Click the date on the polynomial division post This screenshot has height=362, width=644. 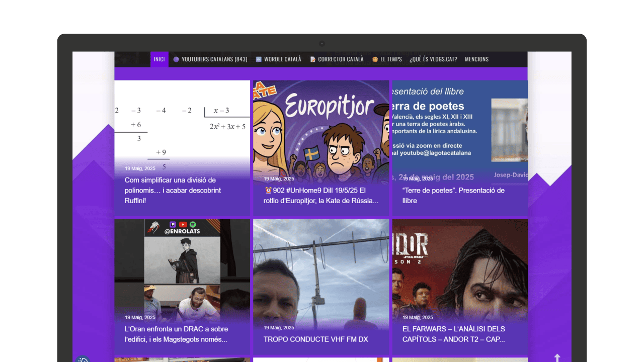140,168
